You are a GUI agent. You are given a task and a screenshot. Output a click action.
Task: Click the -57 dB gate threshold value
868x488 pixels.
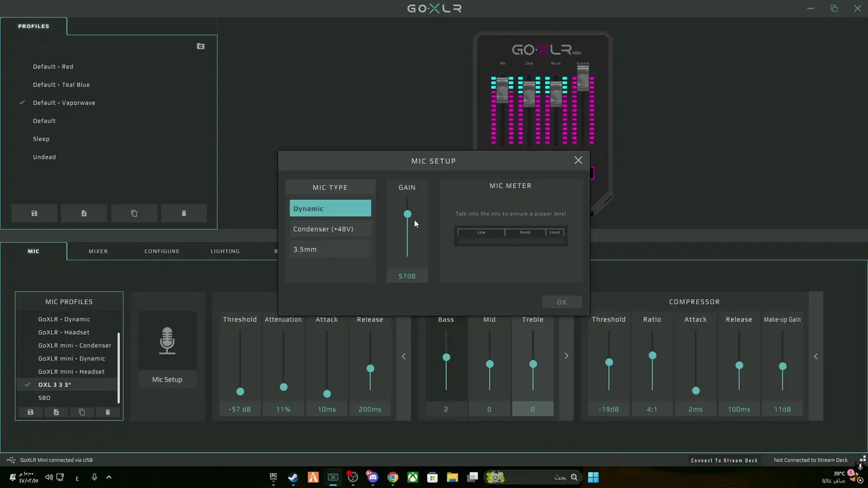coord(240,409)
